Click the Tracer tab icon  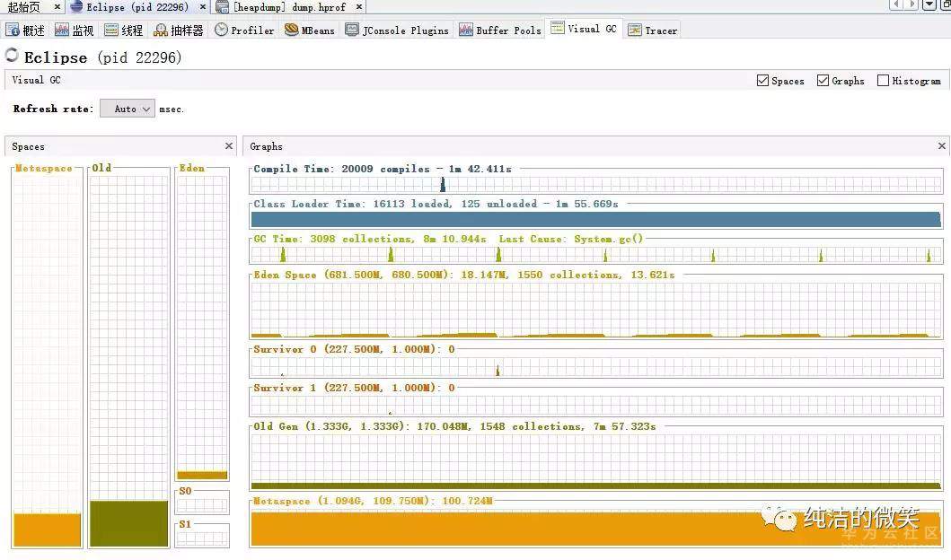click(634, 30)
